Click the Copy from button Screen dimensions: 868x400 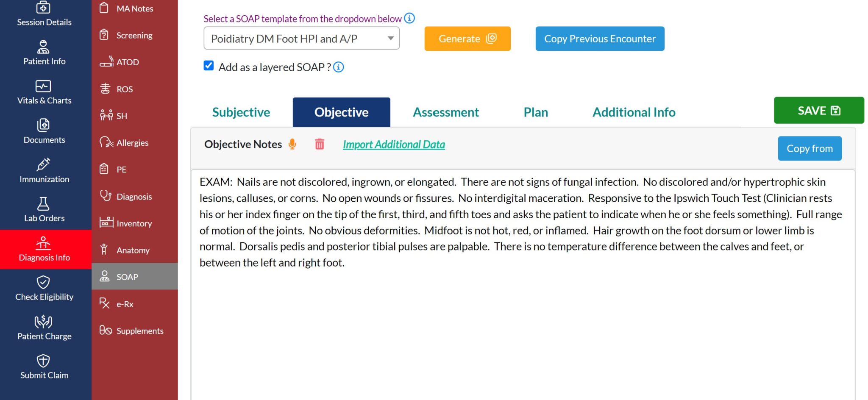click(x=810, y=148)
